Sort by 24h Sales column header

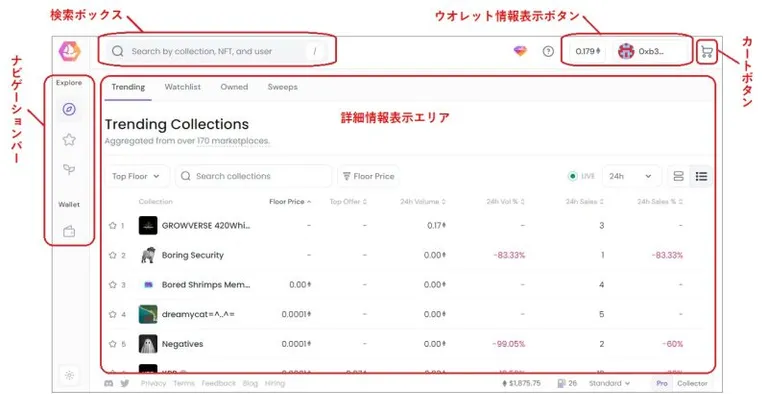(584, 201)
